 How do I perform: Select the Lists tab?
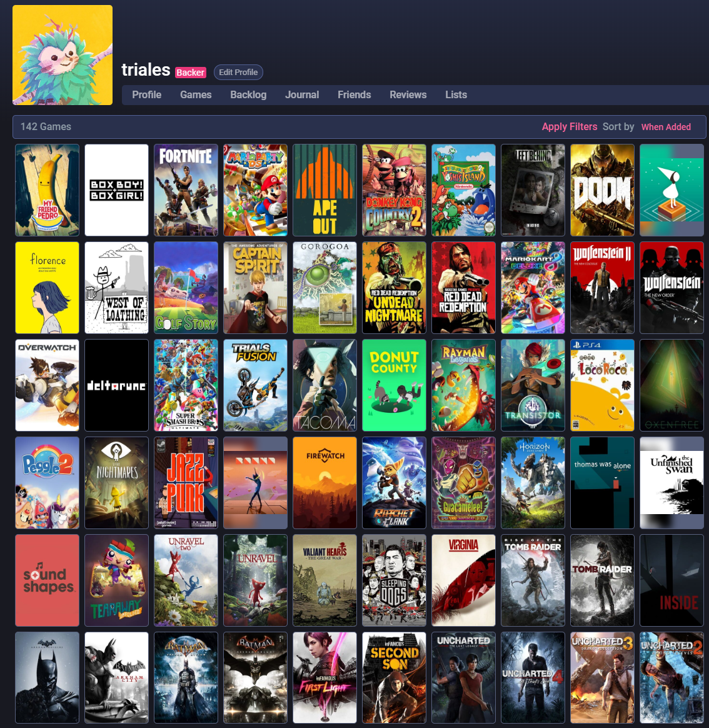tap(456, 95)
